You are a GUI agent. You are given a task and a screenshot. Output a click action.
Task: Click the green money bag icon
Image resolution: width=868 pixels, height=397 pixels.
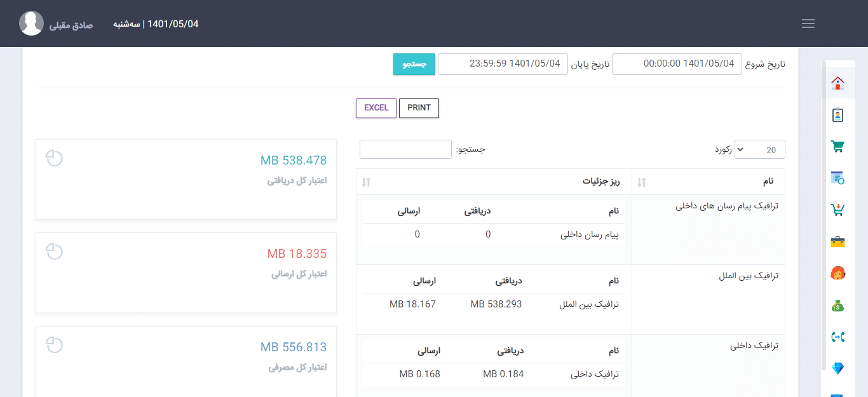click(x=837, y=306)
